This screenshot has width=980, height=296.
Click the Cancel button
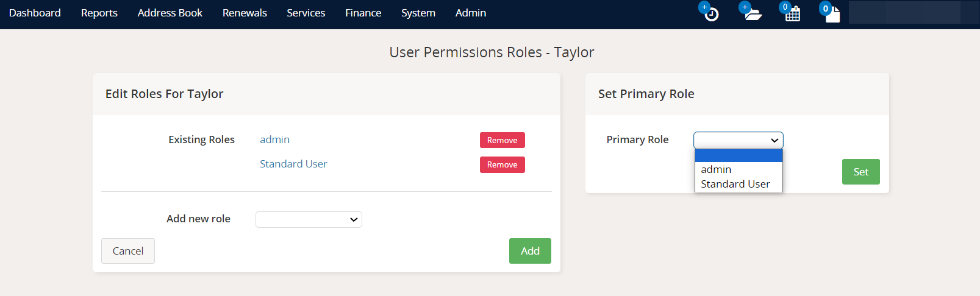128,251
